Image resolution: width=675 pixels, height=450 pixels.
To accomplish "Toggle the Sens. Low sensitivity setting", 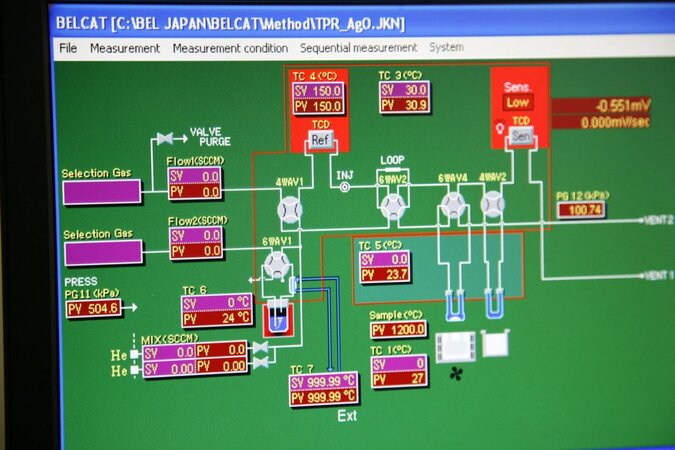I will 517,102.
